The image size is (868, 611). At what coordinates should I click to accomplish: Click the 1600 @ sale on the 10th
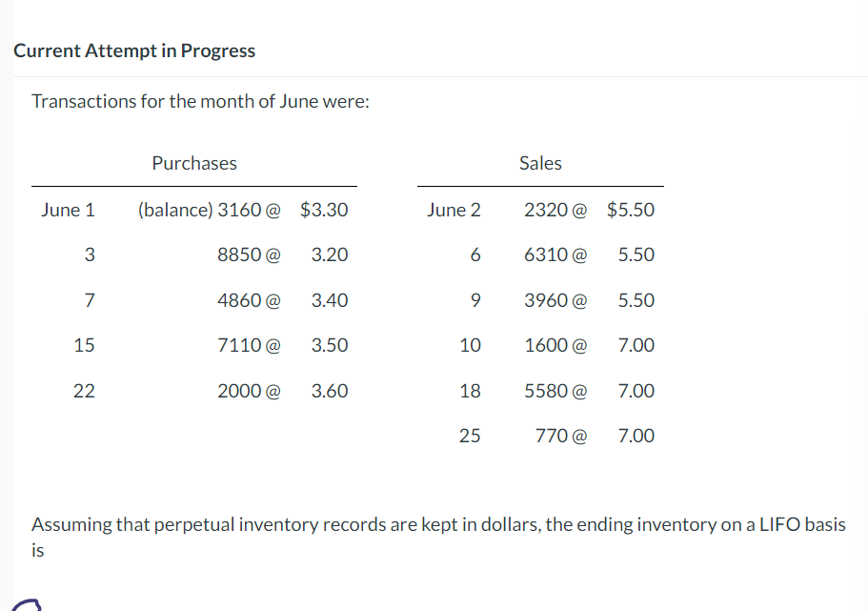[555, 345]
